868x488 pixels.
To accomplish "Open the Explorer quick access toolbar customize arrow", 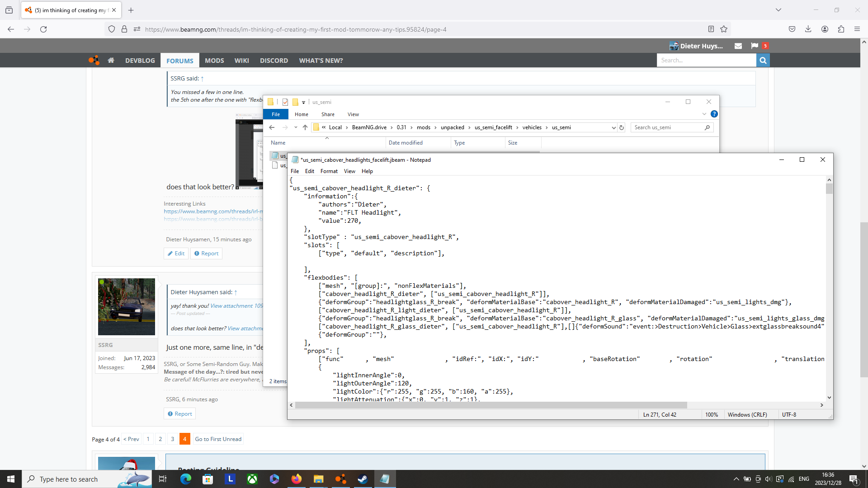I will (x=304, y=102).
